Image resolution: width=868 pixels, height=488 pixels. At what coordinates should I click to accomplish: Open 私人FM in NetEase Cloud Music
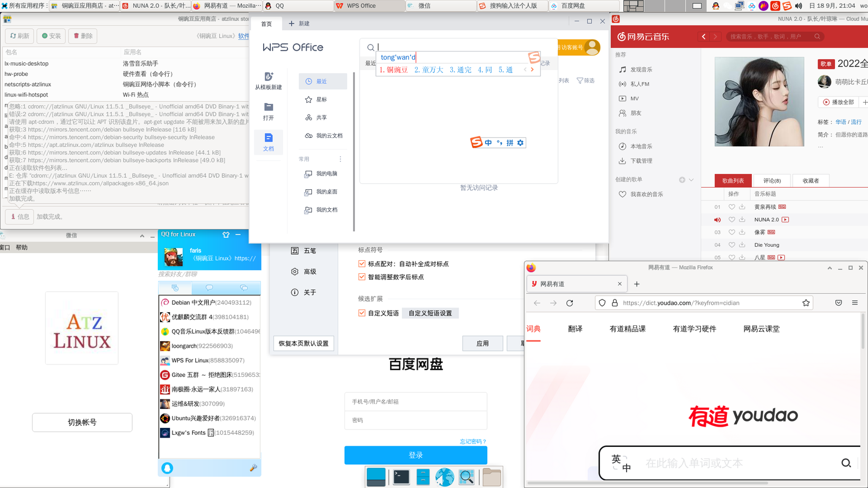click(634, 84)
